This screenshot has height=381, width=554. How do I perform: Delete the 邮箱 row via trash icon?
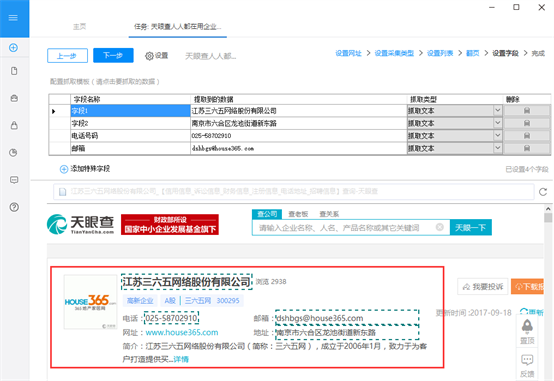point(526,148)
